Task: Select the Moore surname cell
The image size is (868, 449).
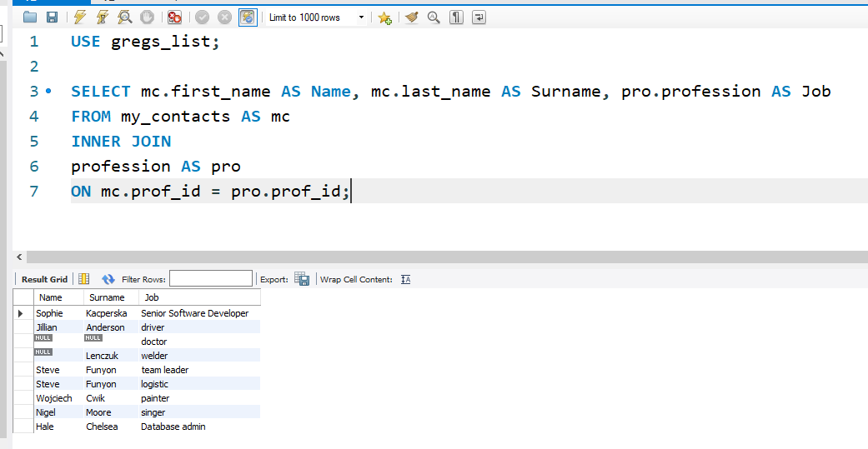Action: point(111,412)
